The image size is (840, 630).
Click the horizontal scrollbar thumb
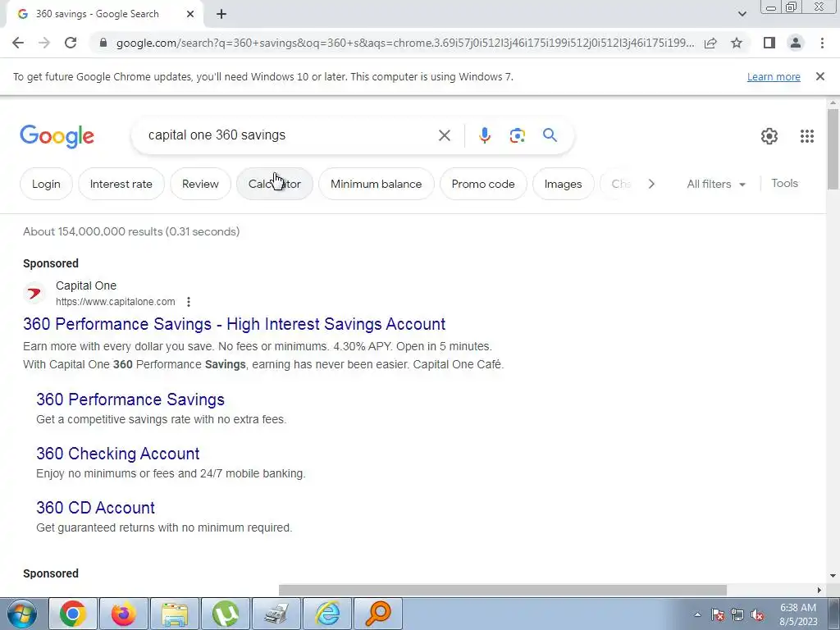[503, 591]
